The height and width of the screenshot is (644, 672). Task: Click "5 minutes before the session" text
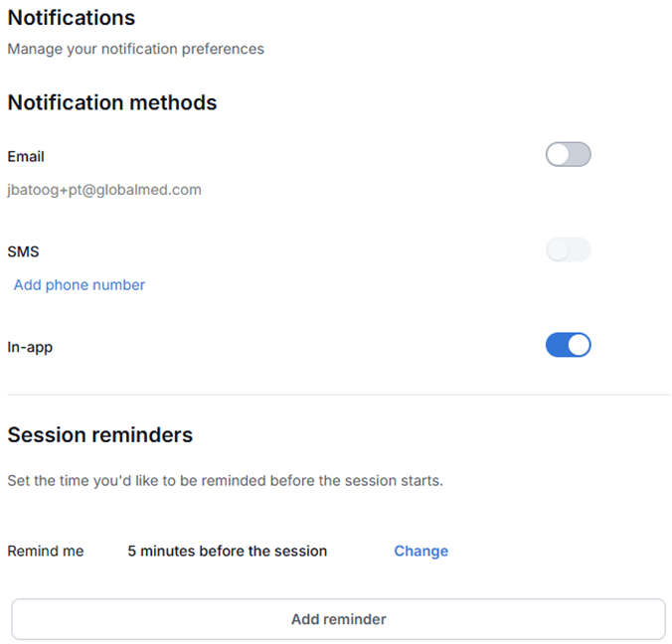(227, 551)
